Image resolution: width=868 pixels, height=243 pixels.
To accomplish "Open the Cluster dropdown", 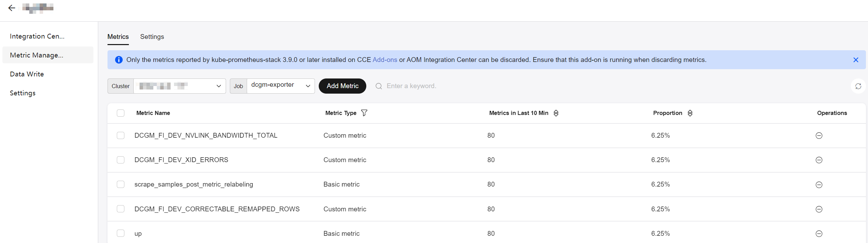I will point(180,86).
